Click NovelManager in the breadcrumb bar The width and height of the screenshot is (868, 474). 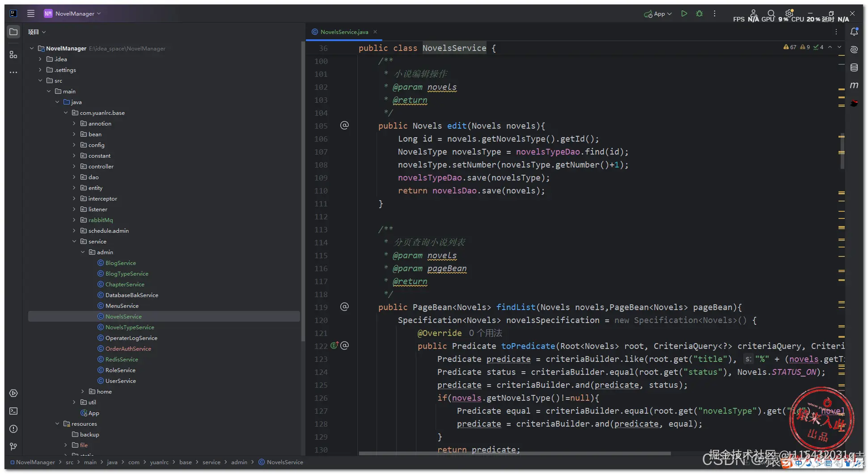[35, 462]
